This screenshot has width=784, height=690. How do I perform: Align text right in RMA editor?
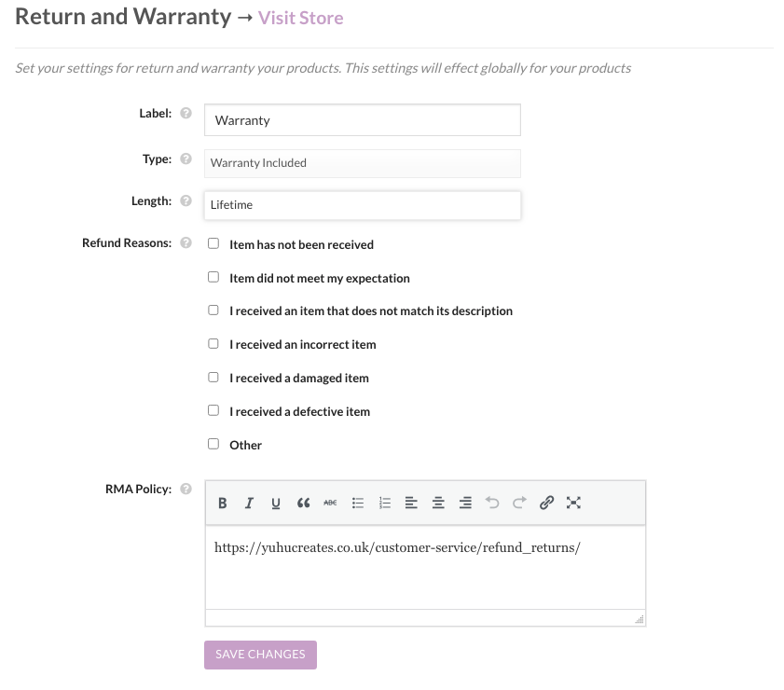click(465, 503)
